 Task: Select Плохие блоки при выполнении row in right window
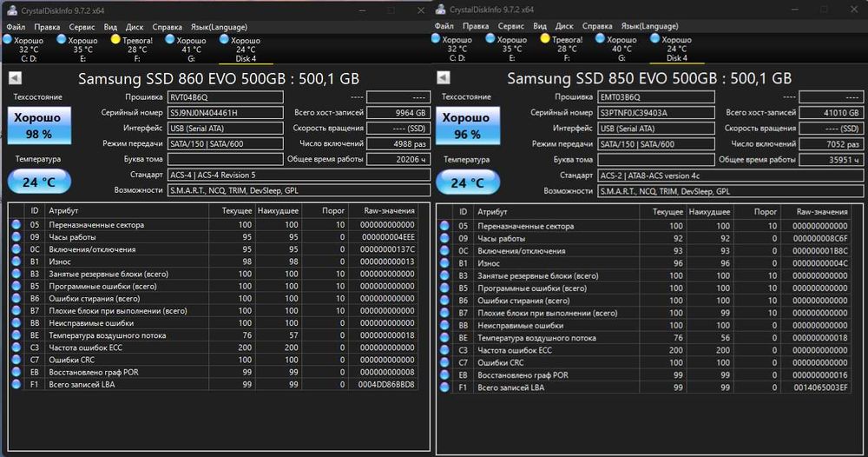(645, 313)
